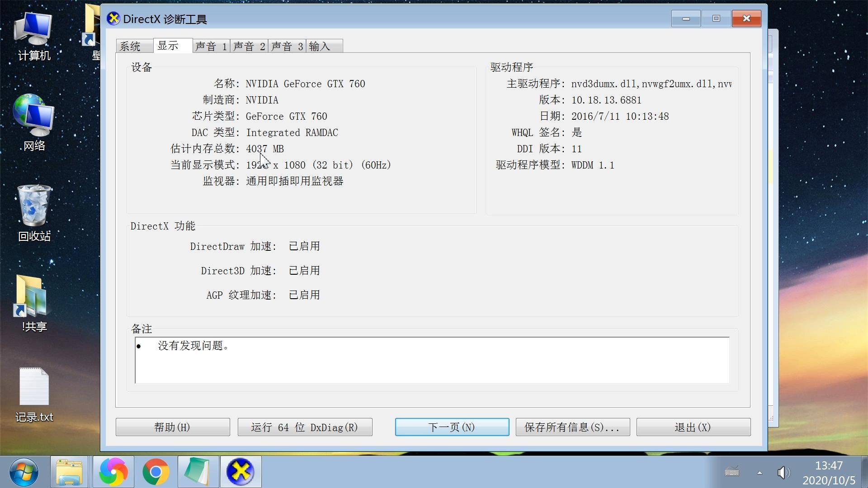
Task: Click the 备注 notes text box
Action: [x=432, y=360]
